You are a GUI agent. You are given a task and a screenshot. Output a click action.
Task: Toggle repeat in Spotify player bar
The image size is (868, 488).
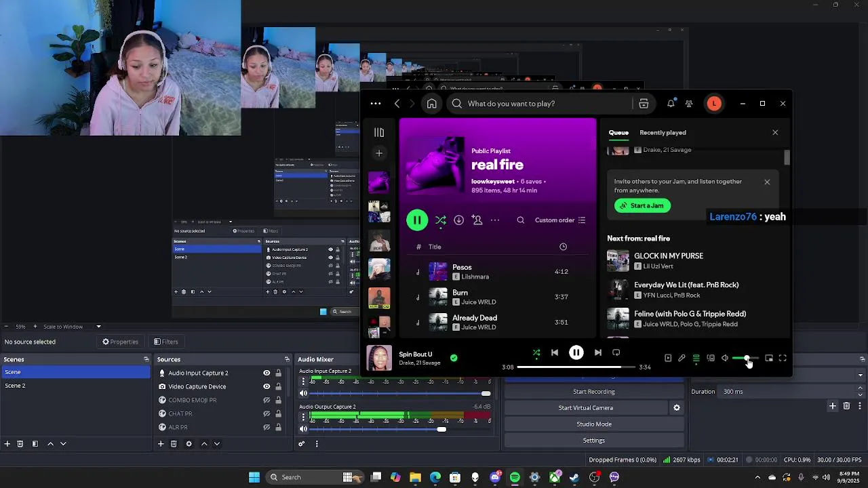tap(616, 352)
